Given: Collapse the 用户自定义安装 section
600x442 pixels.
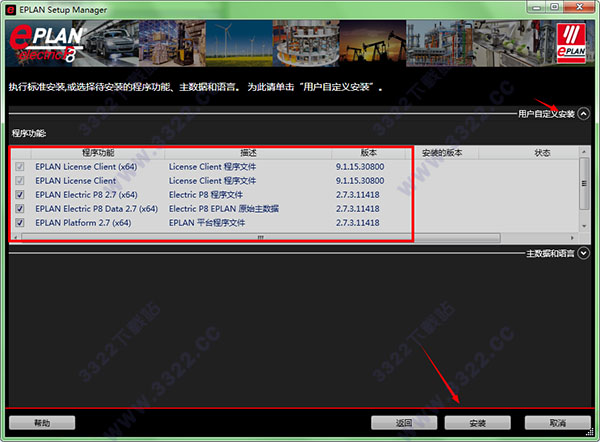Looking at the screenshot, I should pos(584,114).
